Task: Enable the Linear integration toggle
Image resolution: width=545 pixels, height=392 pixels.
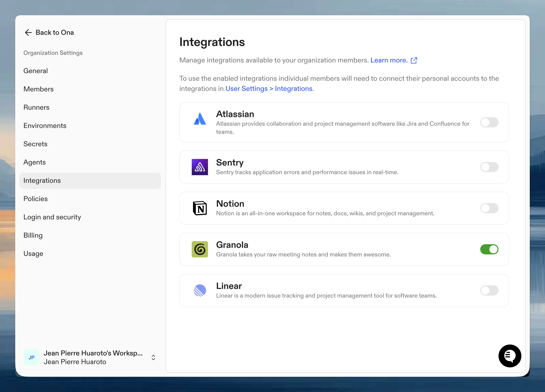Action: coord(489,290)
